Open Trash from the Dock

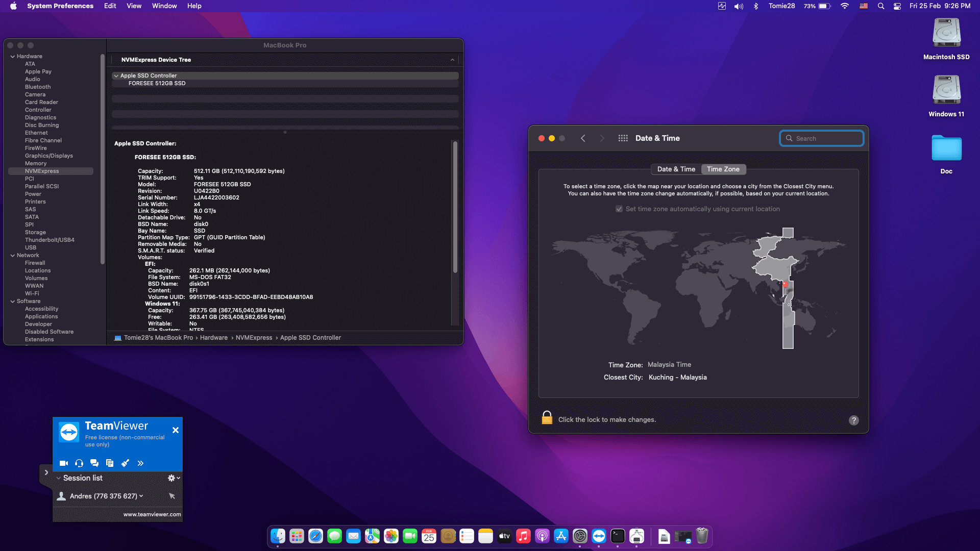pyautogui.click(x=702, y=536)
